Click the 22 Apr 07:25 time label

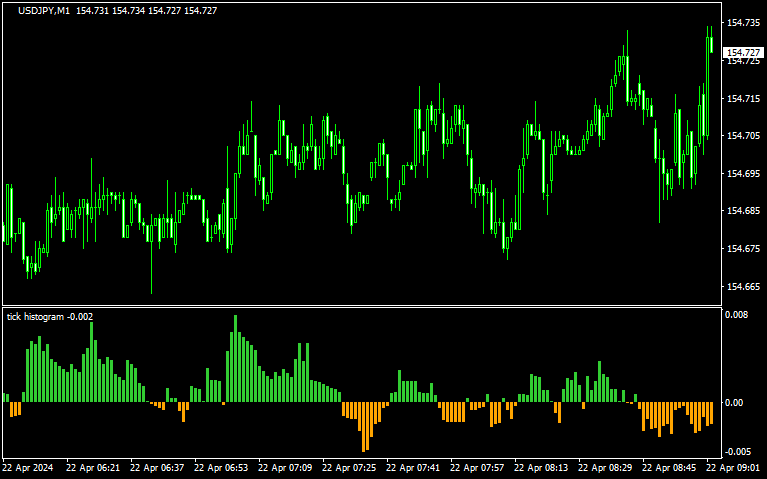click(x=349, y=467)
